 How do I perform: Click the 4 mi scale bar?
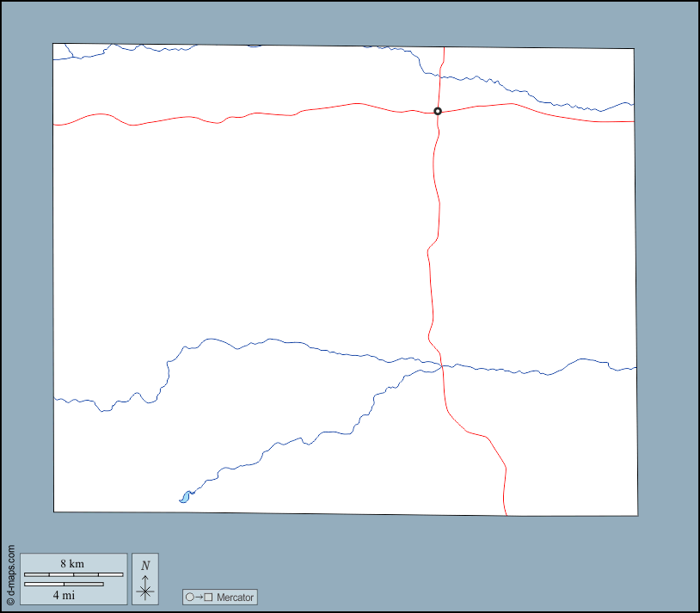64,585
